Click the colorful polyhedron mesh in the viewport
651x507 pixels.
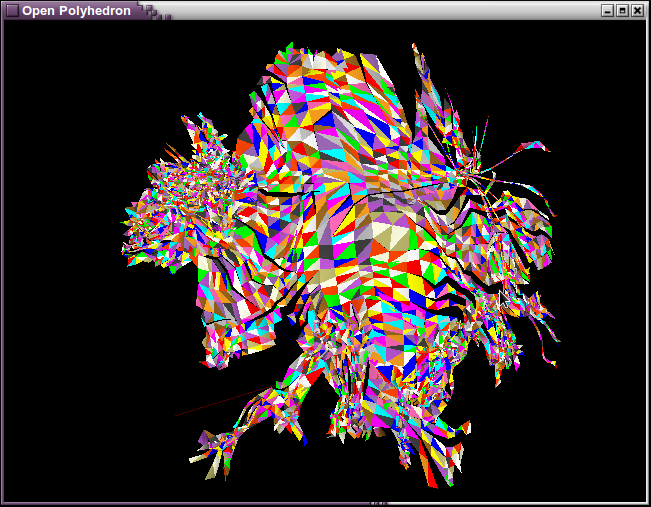(x=340, y=266)
